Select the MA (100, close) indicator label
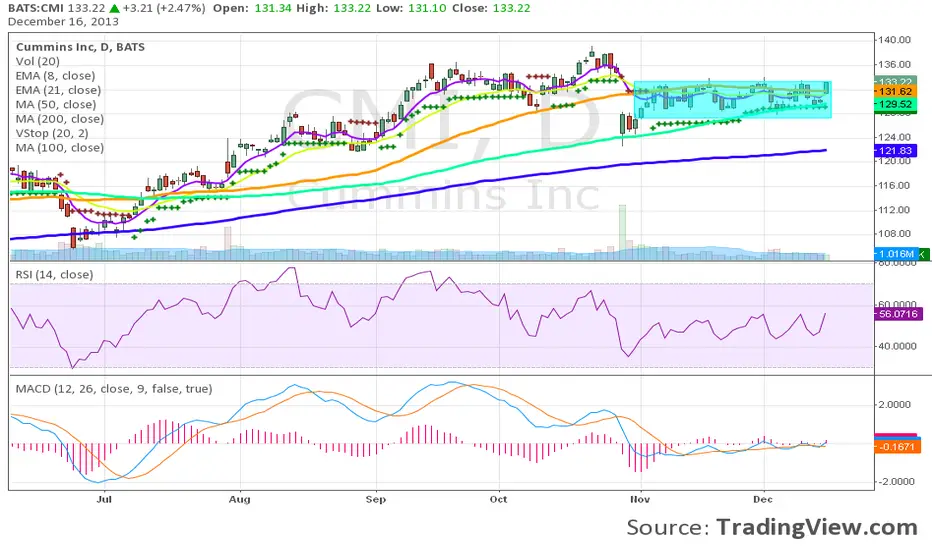The width and height of the screenshot is (932, 550). (x=59, y=147)
